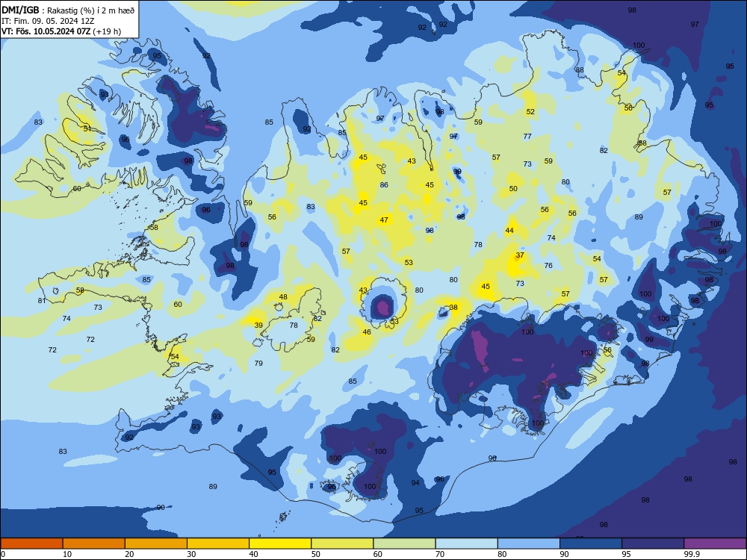The height and width of the screenshot is (560, 747).
Task: Click the 'VT: Fös. 10.05.2024 07Z' line
Action: coord(46,32)
